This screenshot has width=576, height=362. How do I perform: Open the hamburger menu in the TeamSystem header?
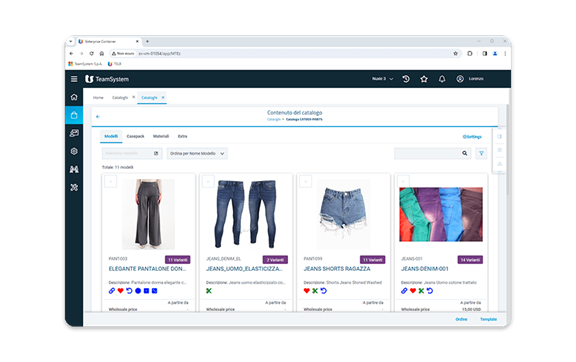pos(74,79)
